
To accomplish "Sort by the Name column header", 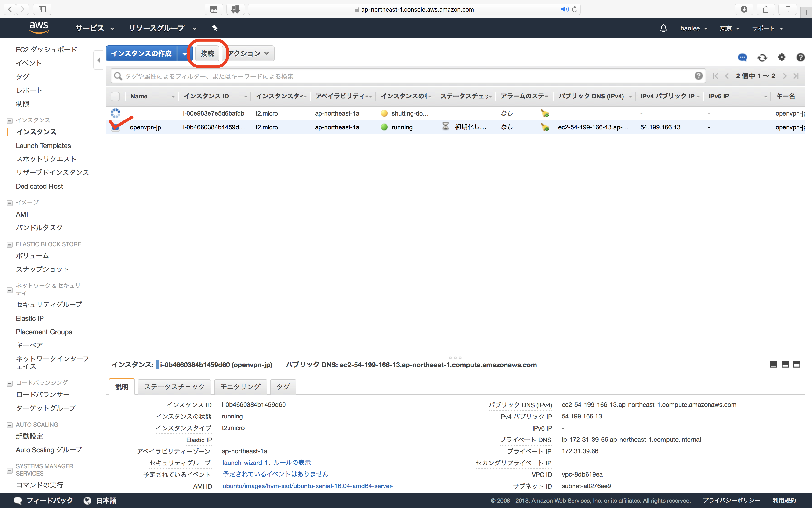I will [x=151, y=97].
